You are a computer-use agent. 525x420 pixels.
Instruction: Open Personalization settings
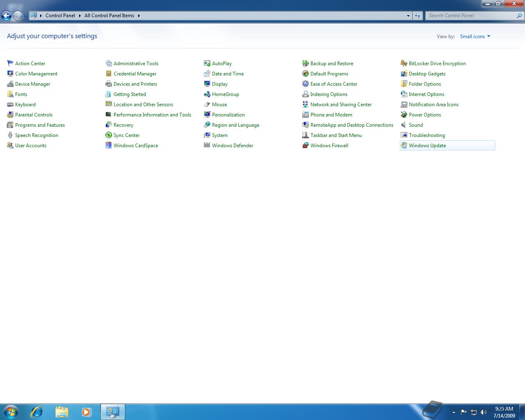(x=228, y=114)
